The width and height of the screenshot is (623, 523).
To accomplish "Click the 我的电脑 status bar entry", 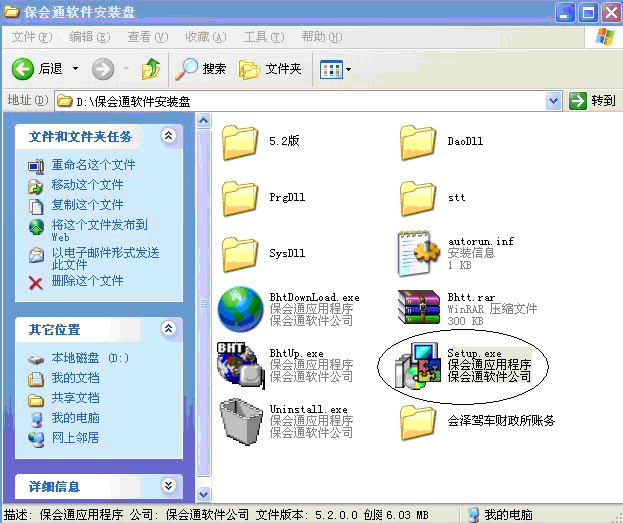I will [x=500, y=515].
